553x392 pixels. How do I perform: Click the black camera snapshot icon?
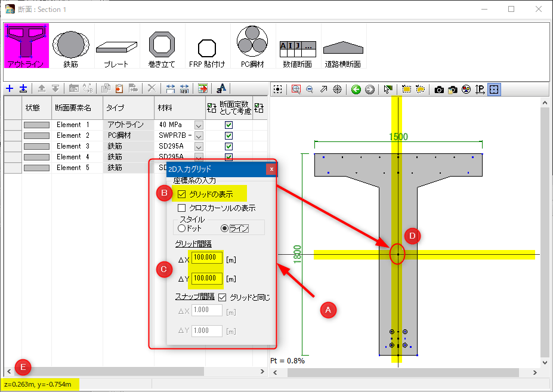439,89
